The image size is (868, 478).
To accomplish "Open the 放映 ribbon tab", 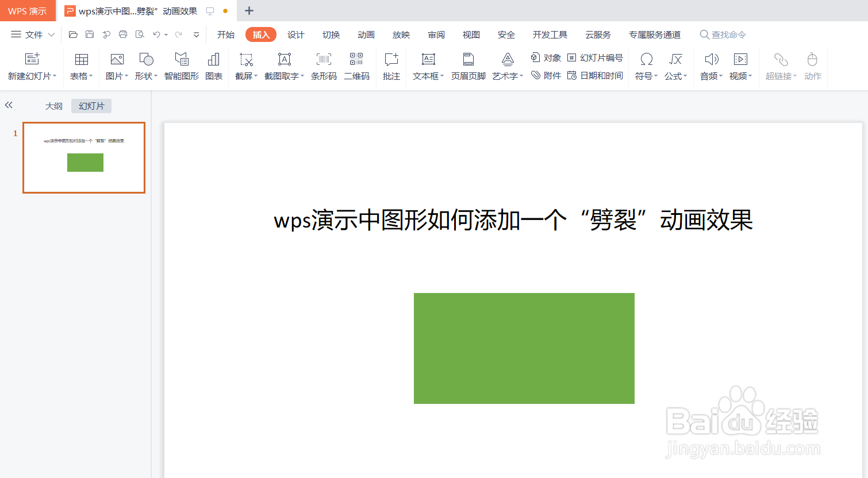I will [401, 34].
